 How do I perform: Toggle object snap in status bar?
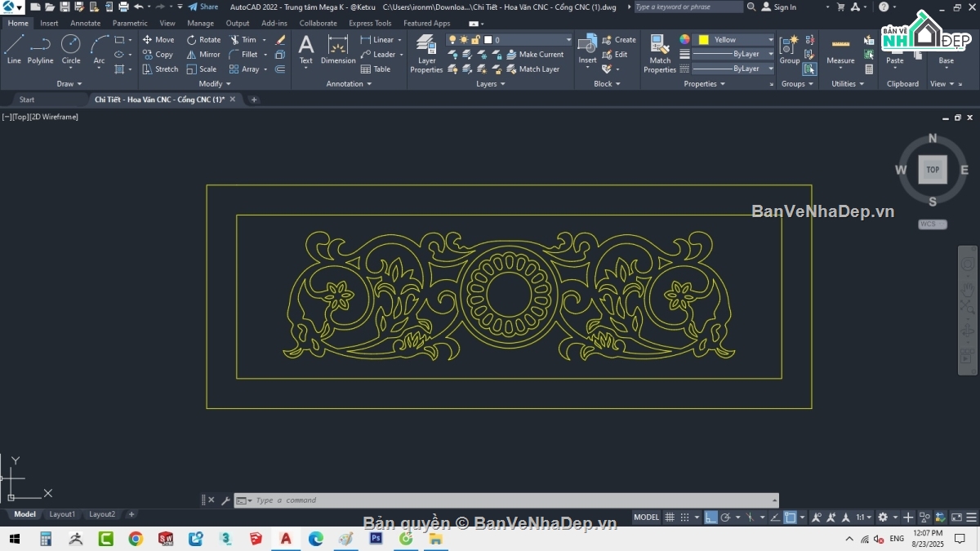click(x=790, y=518)
